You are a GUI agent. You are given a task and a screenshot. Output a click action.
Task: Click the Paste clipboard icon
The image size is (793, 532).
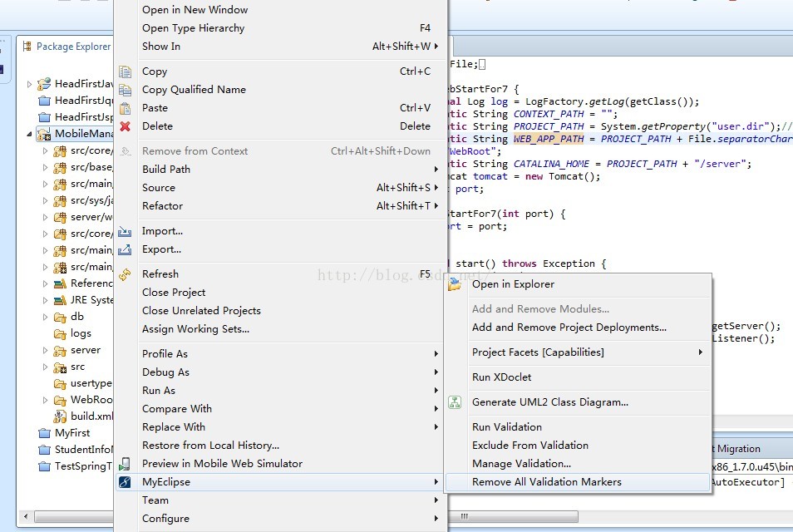pos(125,108)
